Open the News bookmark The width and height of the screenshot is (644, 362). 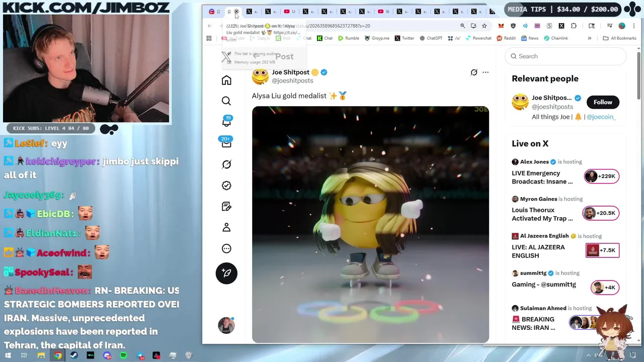pyautogui.click(x=530, y=38)
